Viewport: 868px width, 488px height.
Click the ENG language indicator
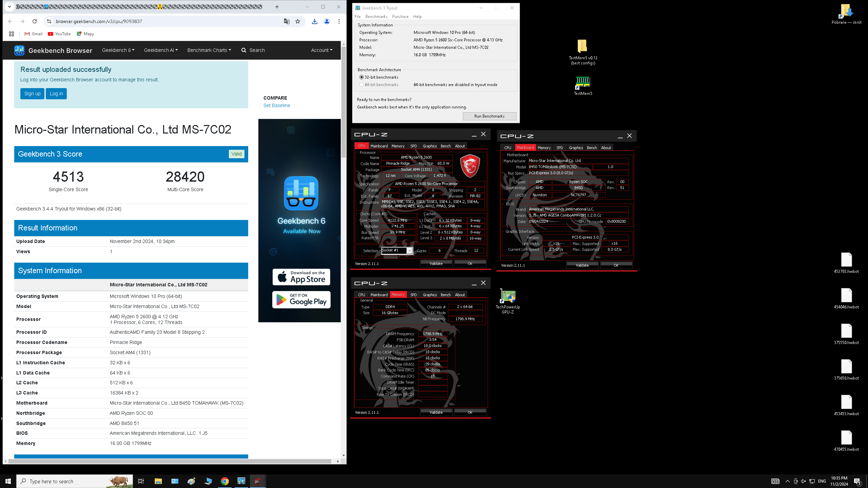click(x=822, y=481)
